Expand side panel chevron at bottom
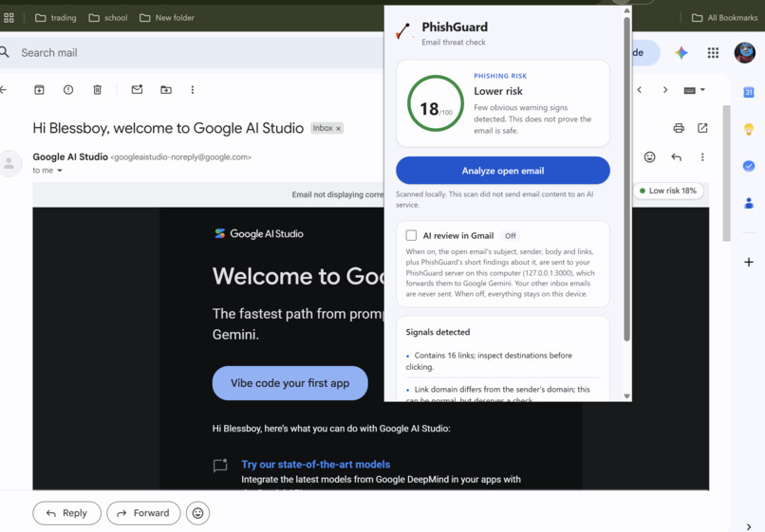This screenshot has width=765, height=532. click(x=749, y=526)
